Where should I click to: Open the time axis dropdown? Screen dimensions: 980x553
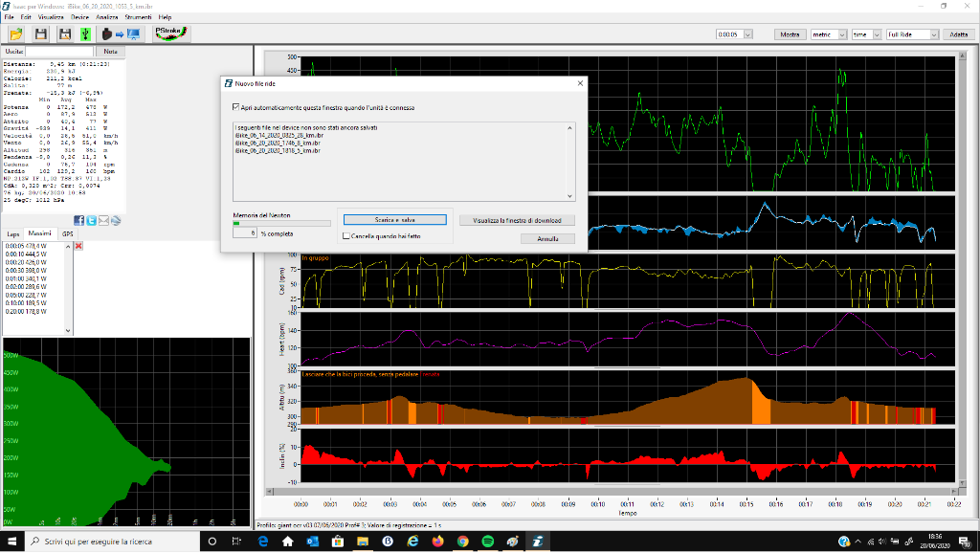876,34
